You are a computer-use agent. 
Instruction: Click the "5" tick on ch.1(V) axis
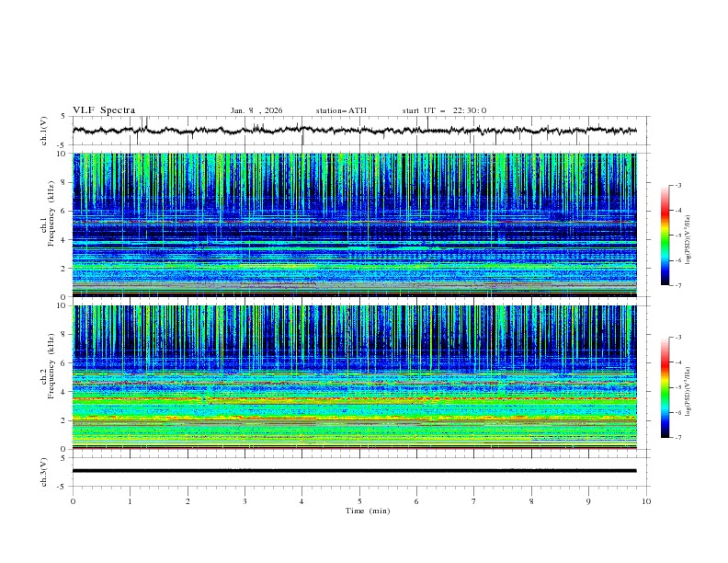click(63, 117)
